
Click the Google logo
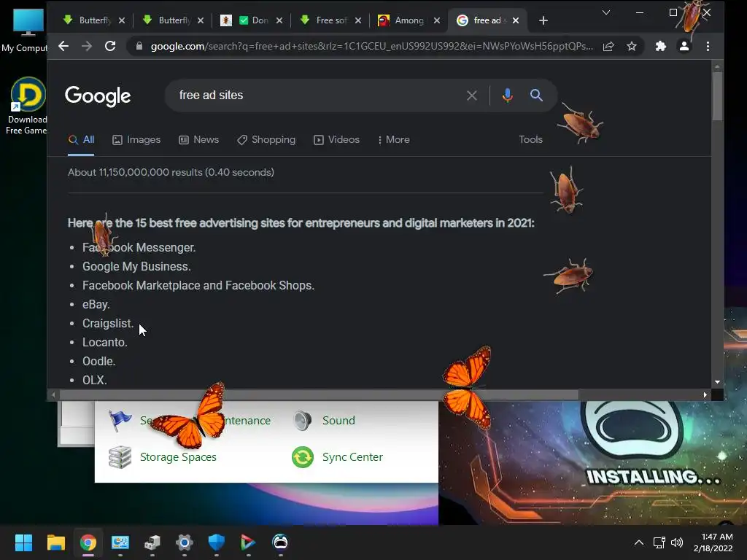click(x=98, y=96)
